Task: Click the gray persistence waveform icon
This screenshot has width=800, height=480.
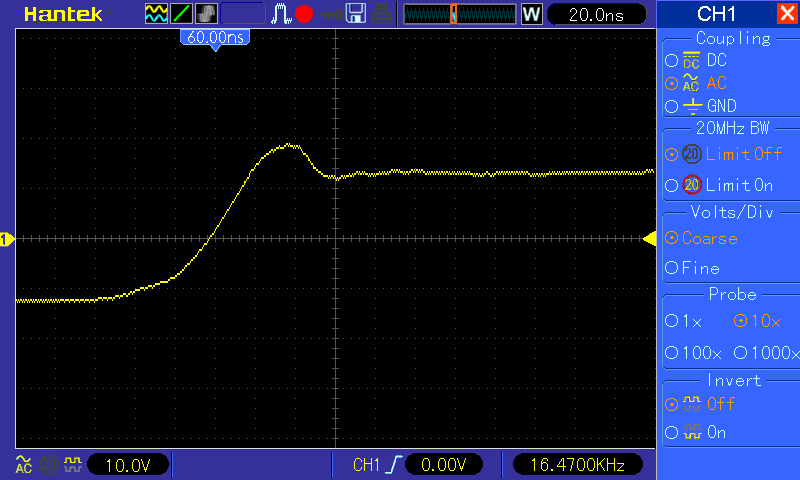Action: click(x=206, y=14)
